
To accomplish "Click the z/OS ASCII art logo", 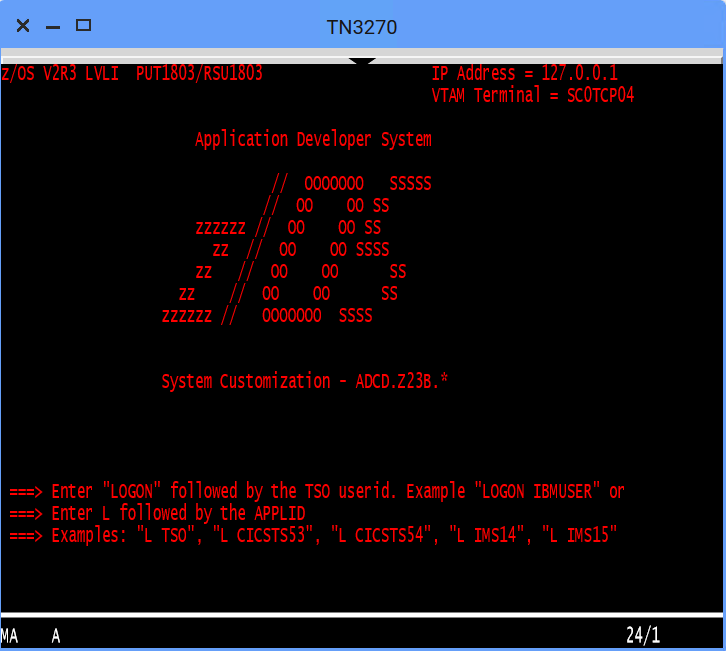I will 296,249.
